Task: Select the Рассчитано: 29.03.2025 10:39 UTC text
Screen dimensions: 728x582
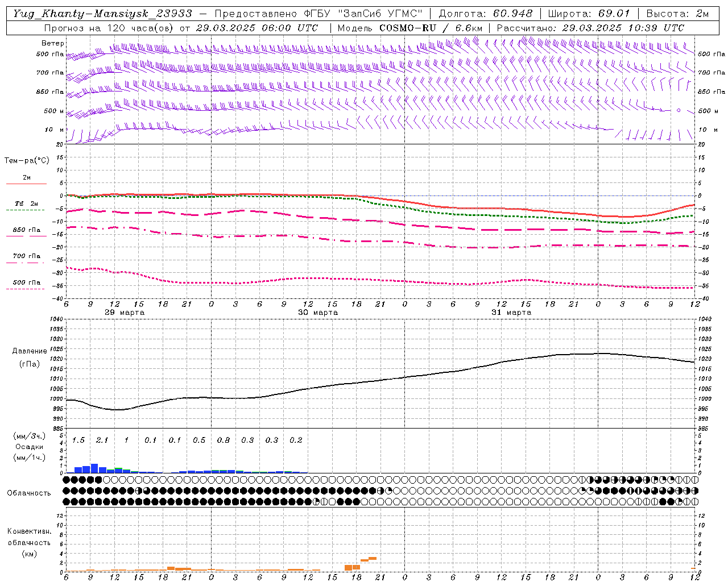Action: (x=590, y=28)
